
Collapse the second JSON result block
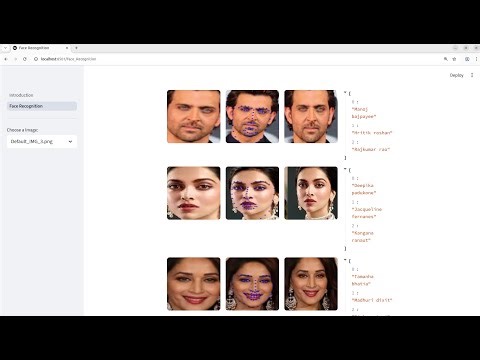pos(345,170)
